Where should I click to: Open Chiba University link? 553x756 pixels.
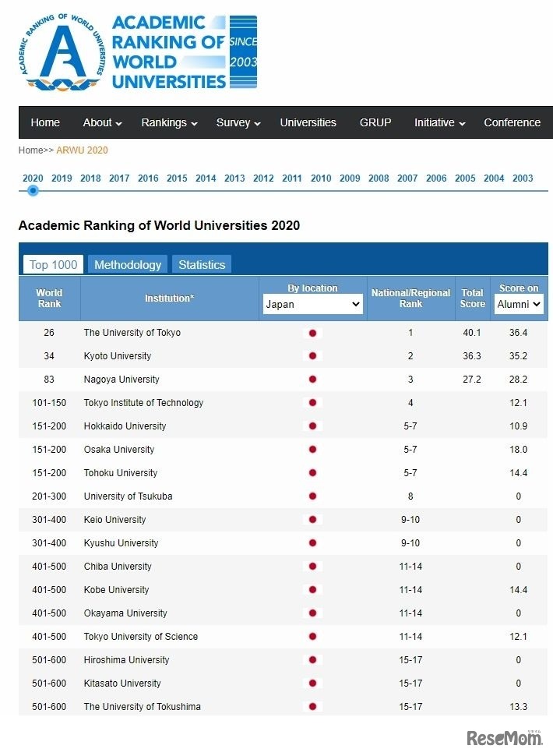[x=118, y=567]
